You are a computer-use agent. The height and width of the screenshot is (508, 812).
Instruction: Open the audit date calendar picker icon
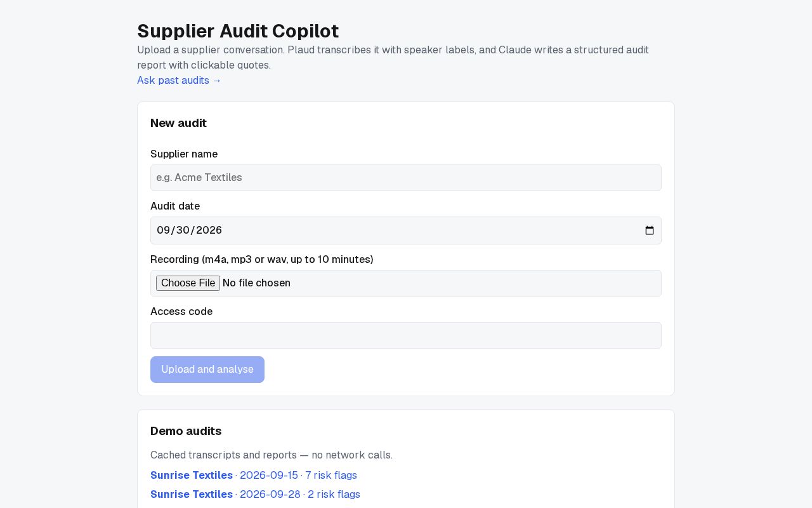point(650,231)
